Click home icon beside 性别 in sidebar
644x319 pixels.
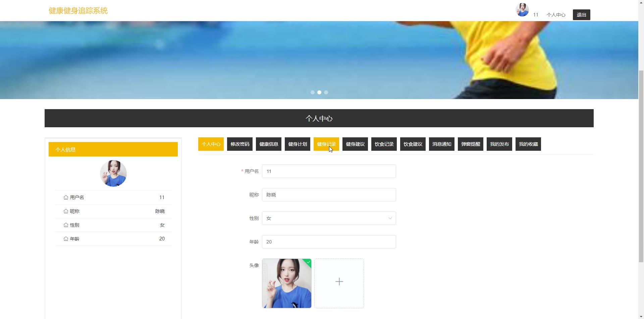pos(66,225)
